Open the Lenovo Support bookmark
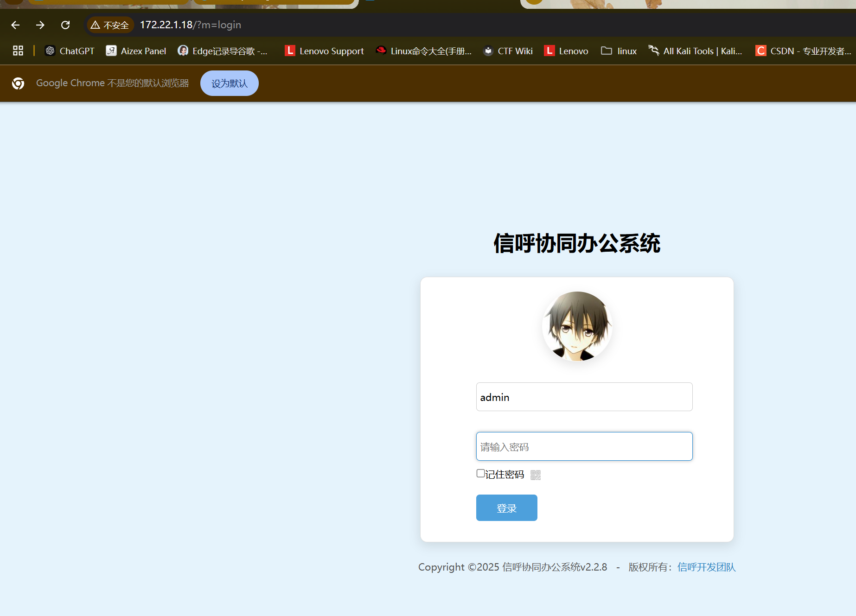This screenshot has height=616, width=856. coord(324,51)
